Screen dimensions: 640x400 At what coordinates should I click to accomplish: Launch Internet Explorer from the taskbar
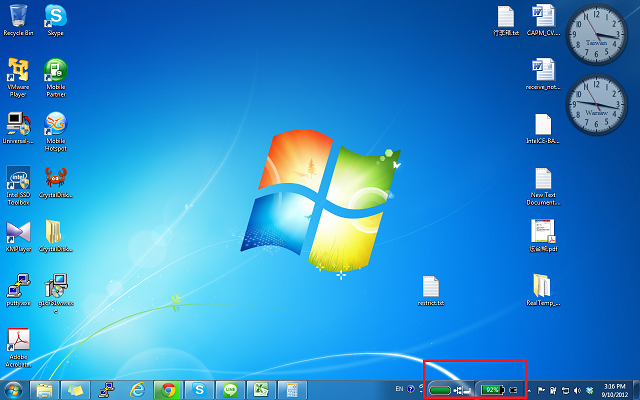pos(138,390)
